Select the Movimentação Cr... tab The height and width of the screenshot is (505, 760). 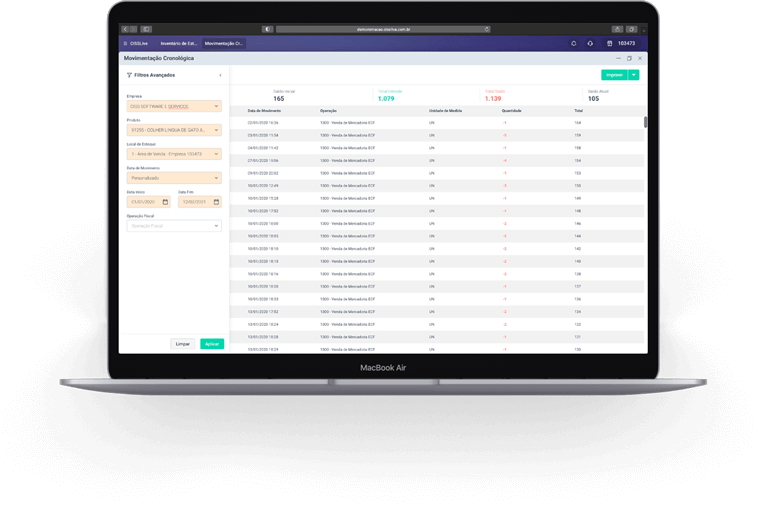(x=223, y=44)
